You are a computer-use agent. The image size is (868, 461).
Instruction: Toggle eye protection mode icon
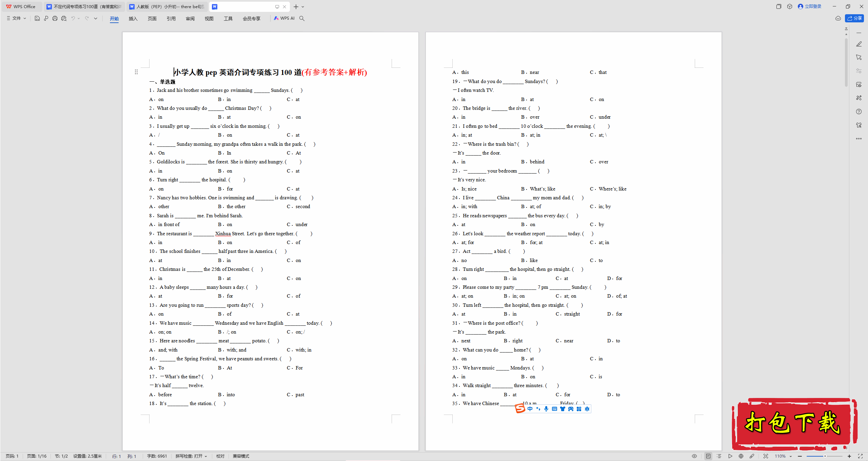click(694, 456)
